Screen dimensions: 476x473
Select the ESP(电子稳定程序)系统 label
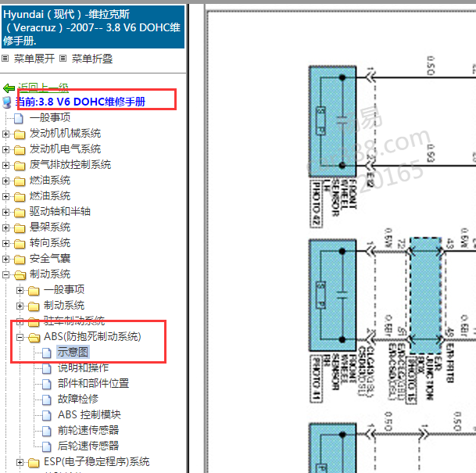(x=97, y=462)
